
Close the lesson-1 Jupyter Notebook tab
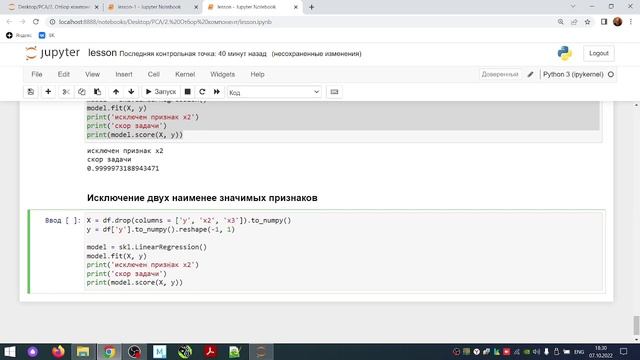[196, 7]
